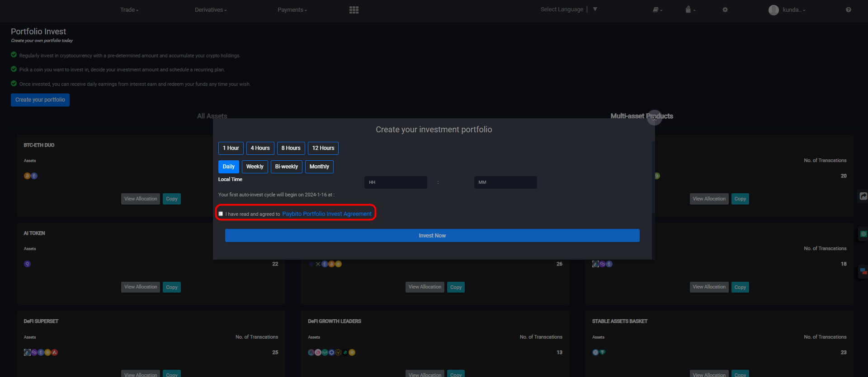Click the share arrow icon on right edge
Screen dimensions: 868x377
tap(863, 196)
